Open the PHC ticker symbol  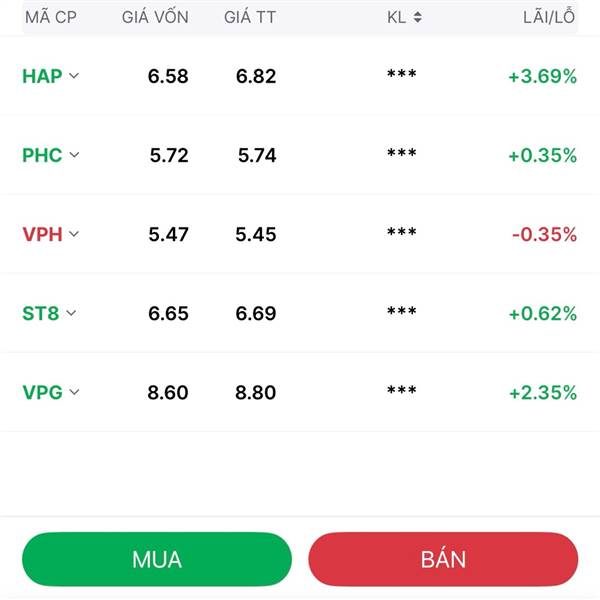click(x=42, y=155)
